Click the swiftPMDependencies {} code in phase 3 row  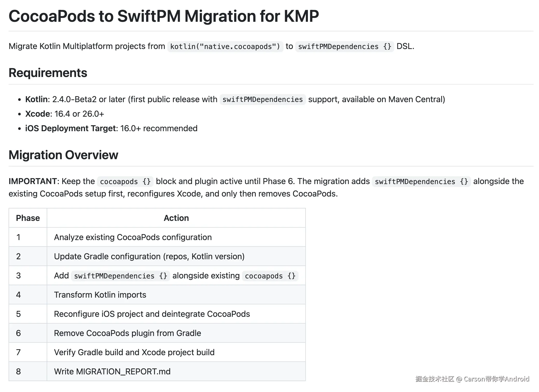point(121,276)
